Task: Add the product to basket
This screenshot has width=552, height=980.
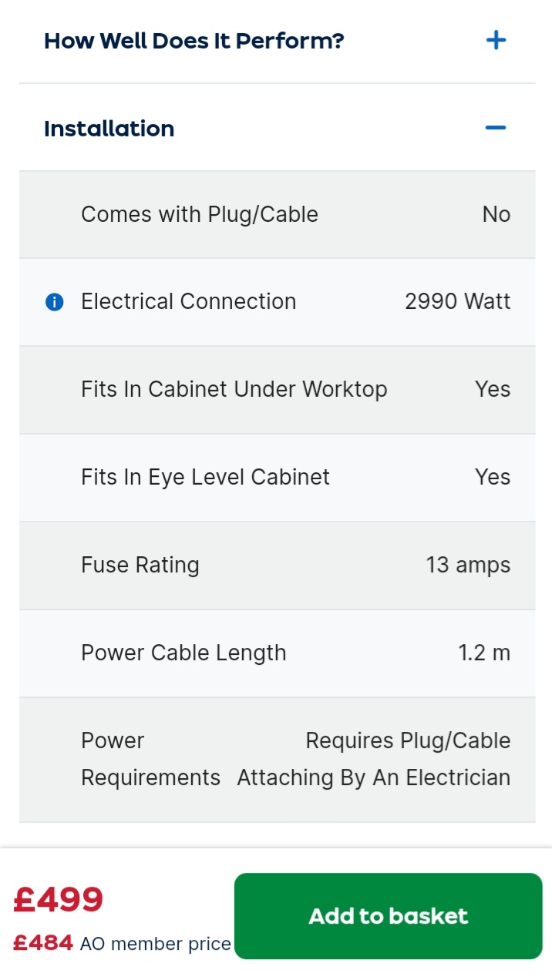Action: [x=388, y=916]
